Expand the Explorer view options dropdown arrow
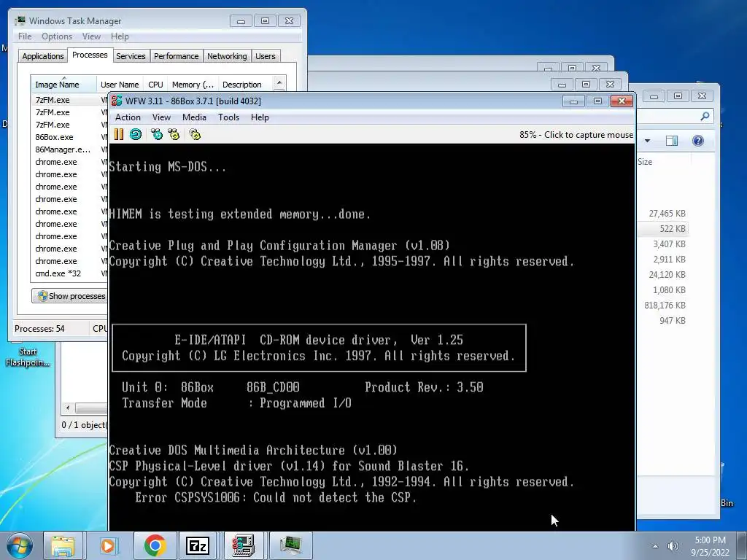 pos(648,141)
